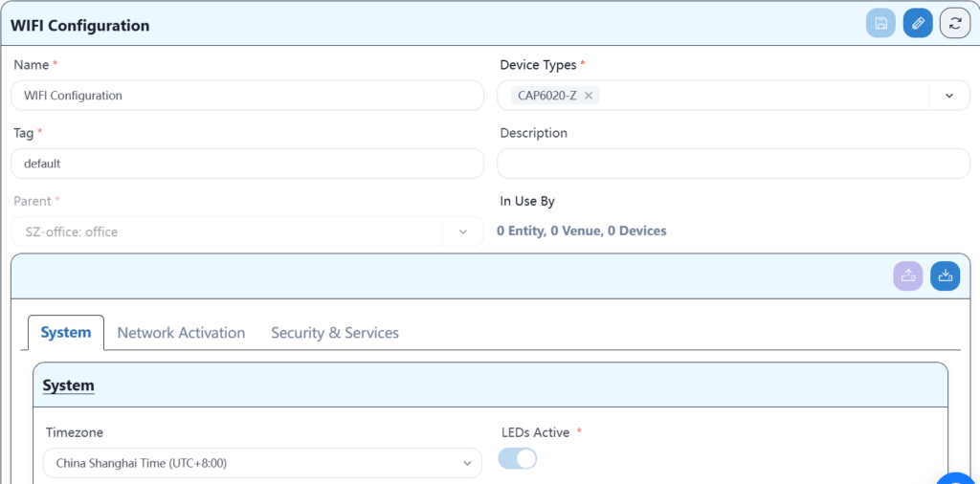Click the underlined System section heading

pos(68,385)
